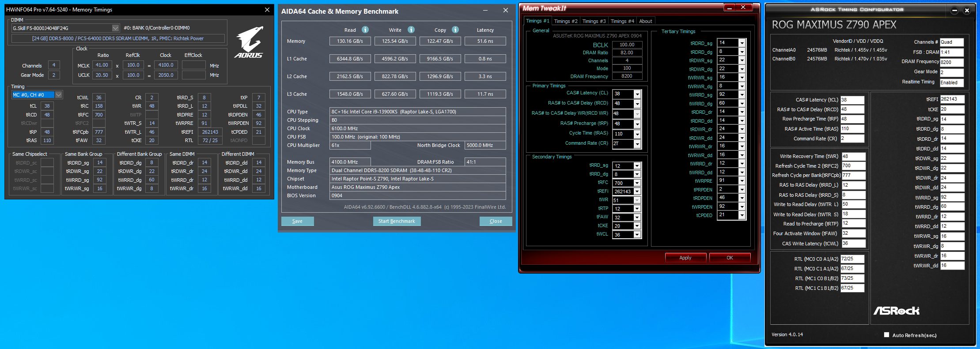Switch to Timings #4 tab in MemTweakIt
The width and height of the screenshot is (980, 349).
(622, 21)
